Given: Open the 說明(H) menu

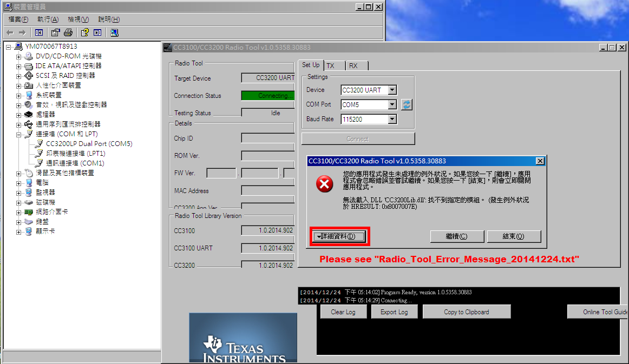Looking at the screenshot, I should click(x=109, y=19).
